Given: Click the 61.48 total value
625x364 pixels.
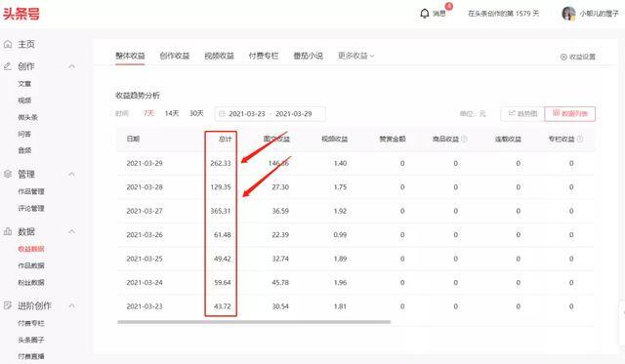Looking at the screenshot, I should point(223,235).
